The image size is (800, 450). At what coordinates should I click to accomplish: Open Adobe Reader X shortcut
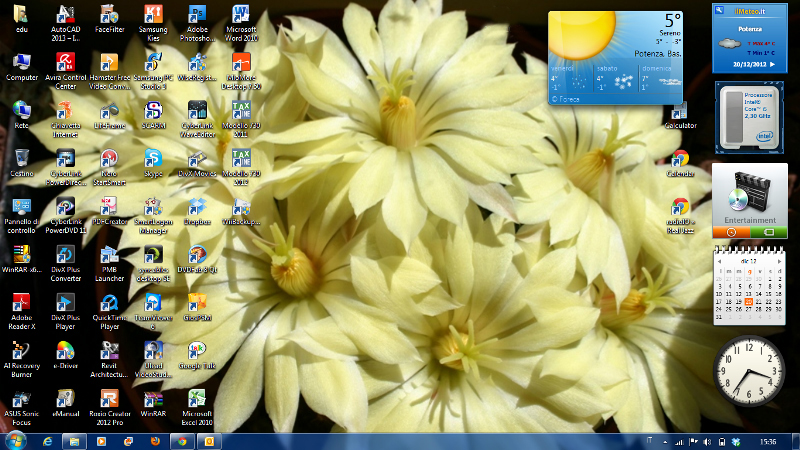(21, 311)
